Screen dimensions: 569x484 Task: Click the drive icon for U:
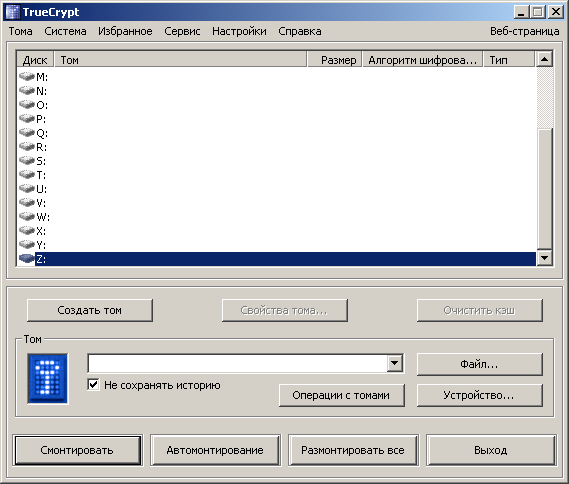pyautogui.click(x=26, y=188)
